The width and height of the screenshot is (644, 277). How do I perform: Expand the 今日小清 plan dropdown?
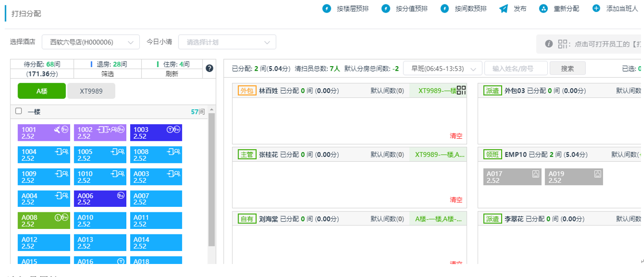click(227, 43)
